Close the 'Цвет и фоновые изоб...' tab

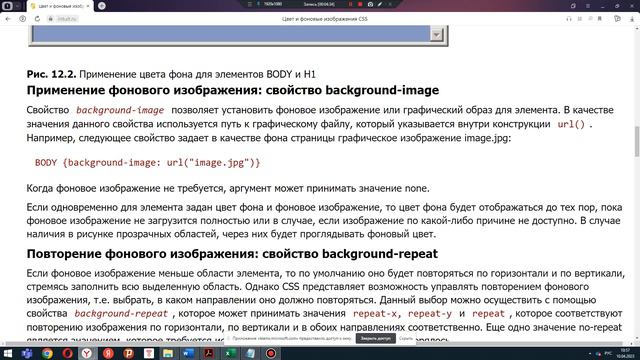click(x=88, y=6)
